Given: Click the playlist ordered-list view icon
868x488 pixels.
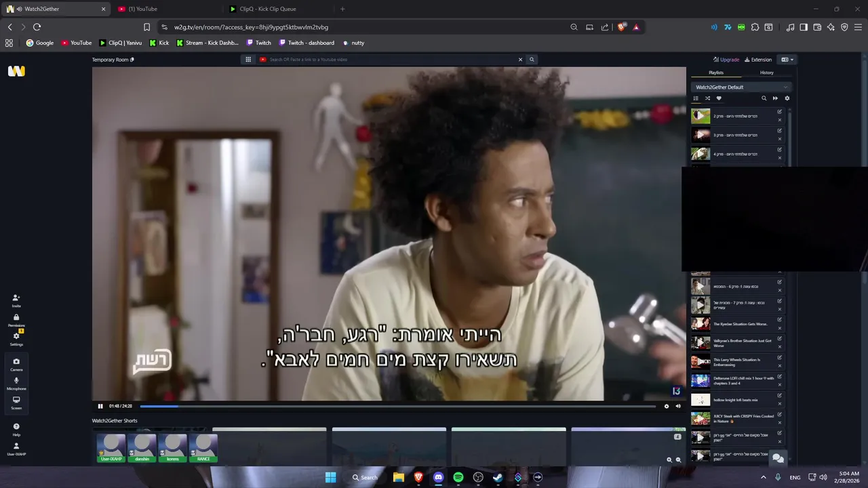Looking at the screenshot, I should [x=696, y=98].
